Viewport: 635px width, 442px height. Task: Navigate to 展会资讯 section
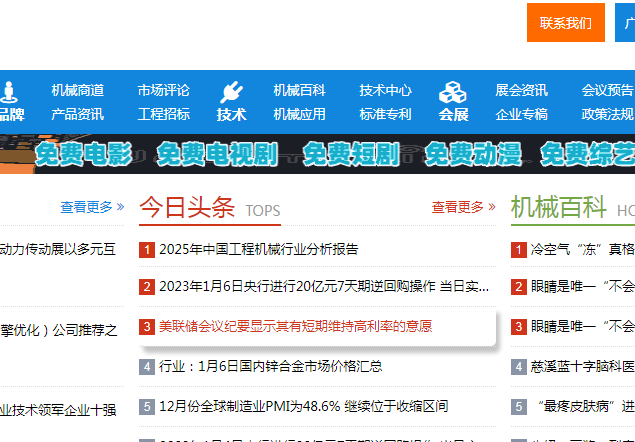tap(521, 90)
